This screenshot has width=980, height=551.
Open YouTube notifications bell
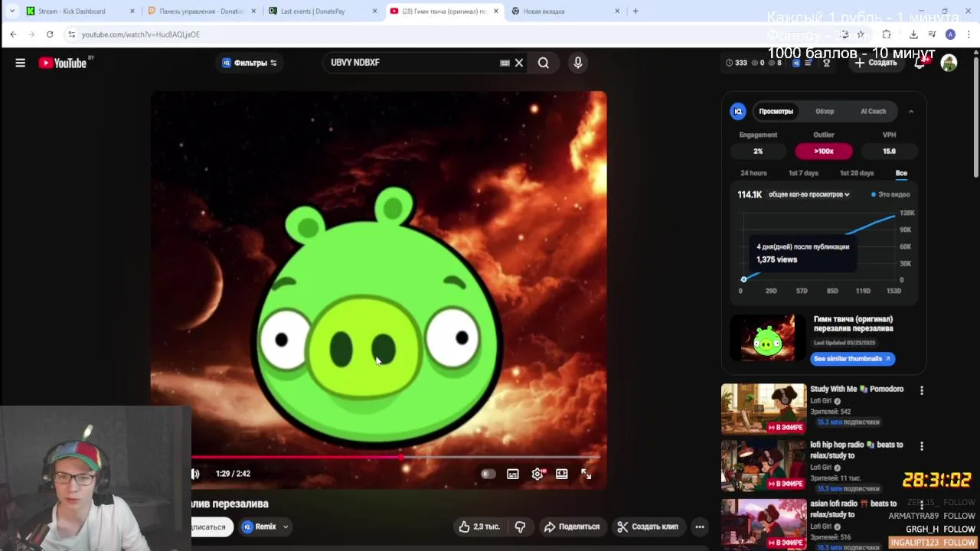point(920,63)
